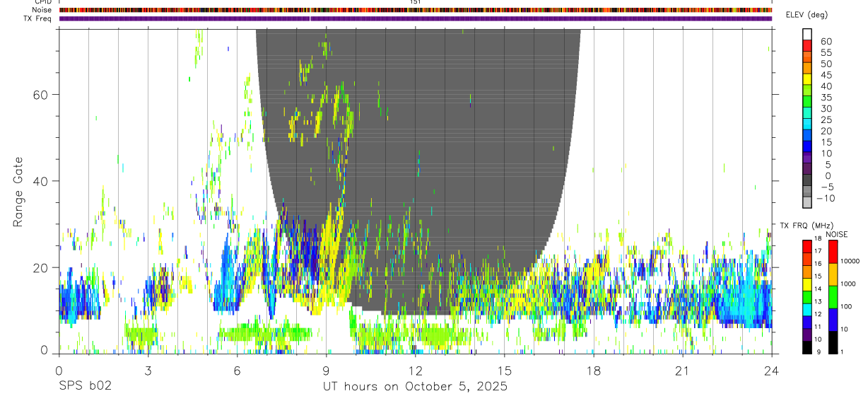Viewport: 868px width, 401px height.
Task: Click "UT hours on October 5, 2025" axis title
Action: [x=415, y=387]
